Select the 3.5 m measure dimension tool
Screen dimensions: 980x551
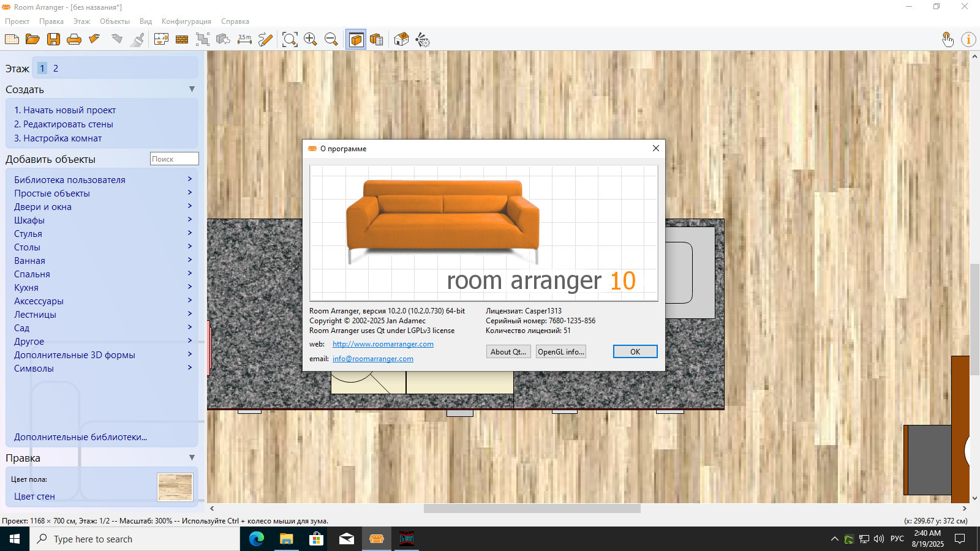click(244, 39)
